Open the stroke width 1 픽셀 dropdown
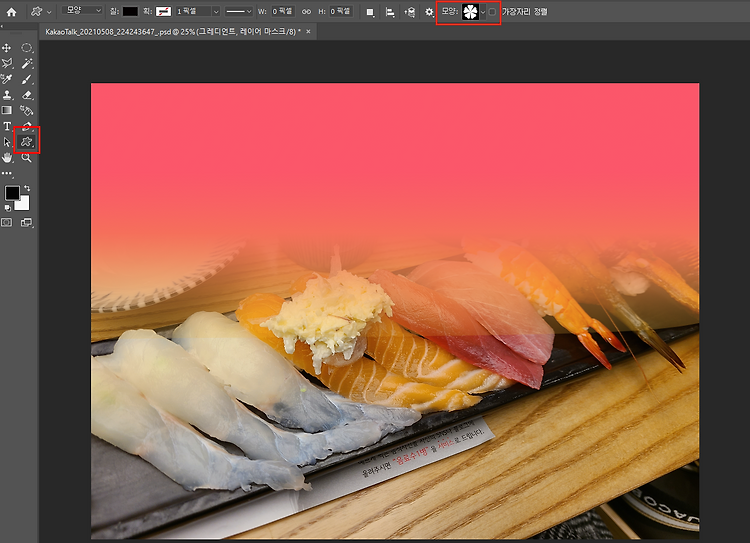 tap(216, 11)
